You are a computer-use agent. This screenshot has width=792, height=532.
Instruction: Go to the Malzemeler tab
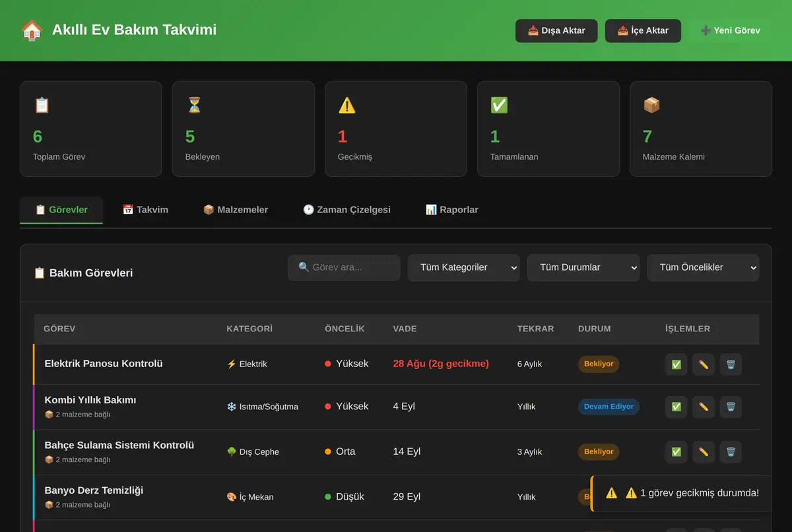click(x=236, y=210)
